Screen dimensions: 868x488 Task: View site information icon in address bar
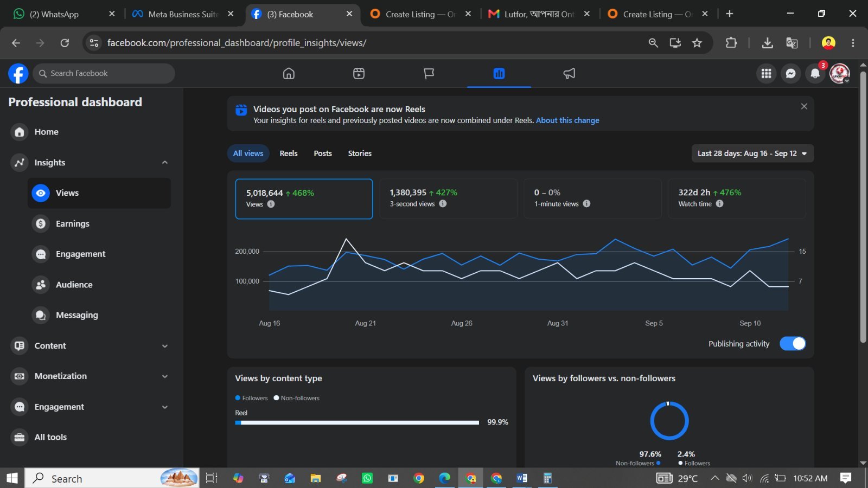(94, 43)
